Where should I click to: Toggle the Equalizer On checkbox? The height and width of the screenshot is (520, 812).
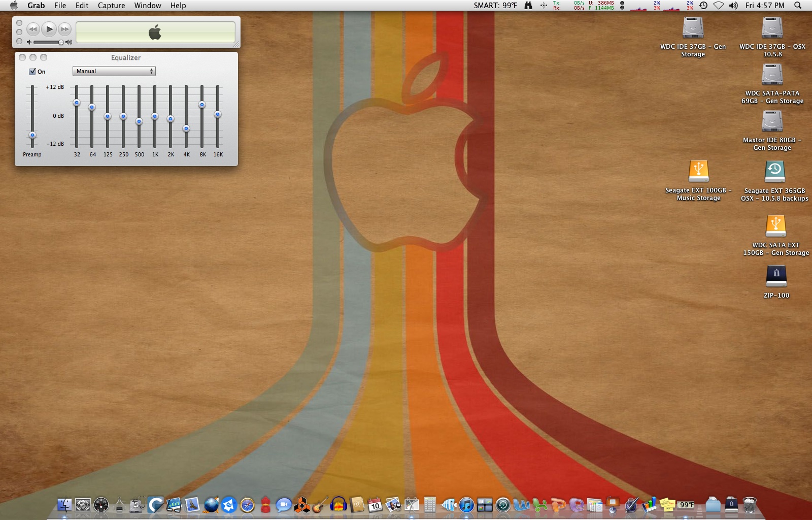point(32,72)
